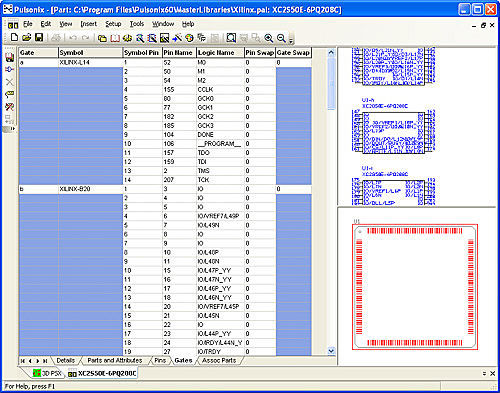Click the Zoom to fit frame icon
The image size is (500, 393).
point(231,38)
